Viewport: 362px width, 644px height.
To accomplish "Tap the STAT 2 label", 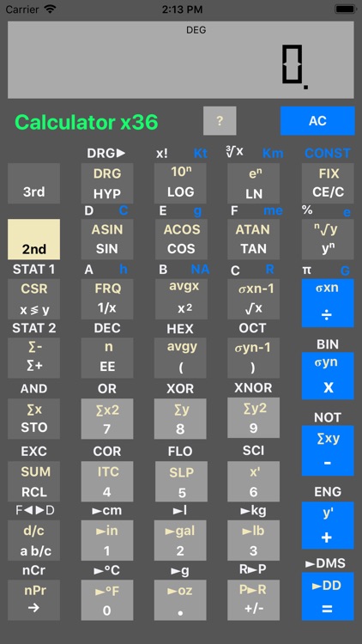I will click(33, 328).
